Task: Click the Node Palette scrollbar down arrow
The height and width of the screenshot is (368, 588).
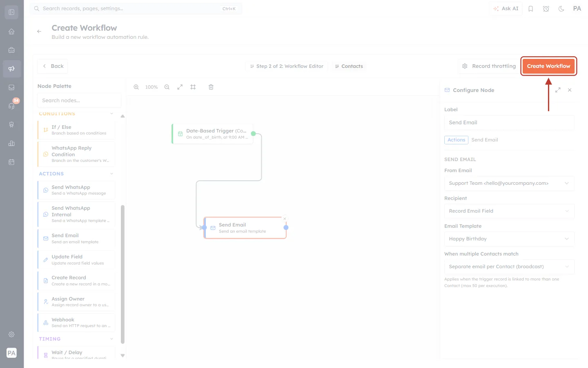Action: click(x=122, y=356)
